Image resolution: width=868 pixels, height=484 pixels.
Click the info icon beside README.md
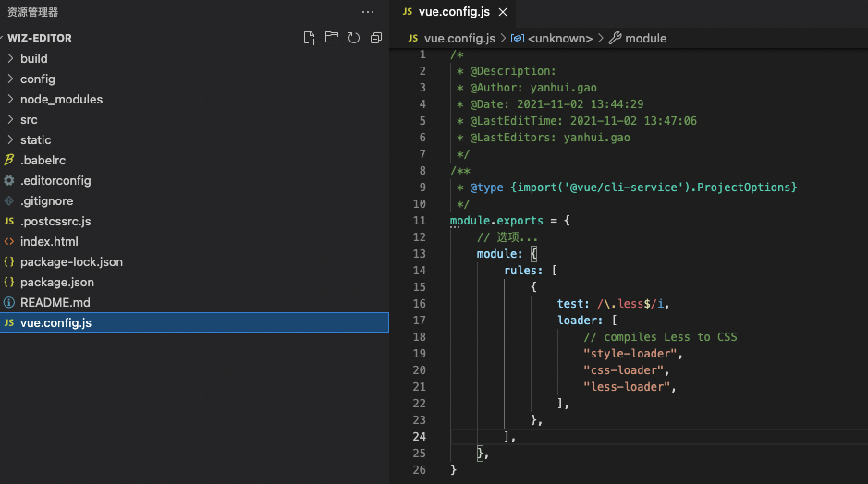pyautogui.click(x=9, y=303)
